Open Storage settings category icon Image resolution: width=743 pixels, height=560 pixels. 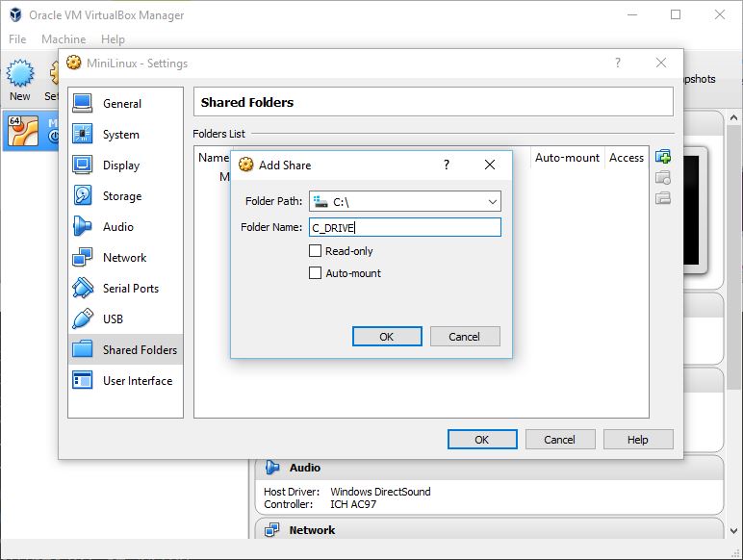point(83,195)
